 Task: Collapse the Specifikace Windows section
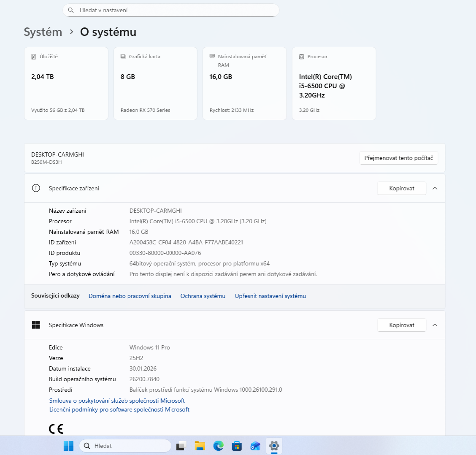pyautogui.click(x=435, y=325)
